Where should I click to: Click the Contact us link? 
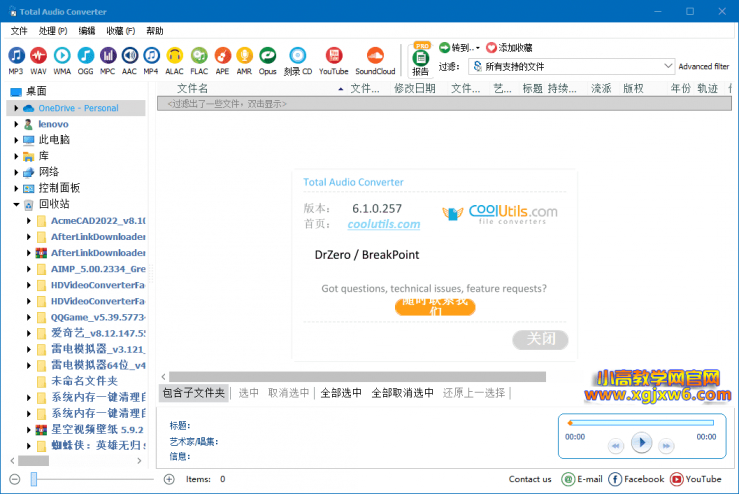coord(530,479)
